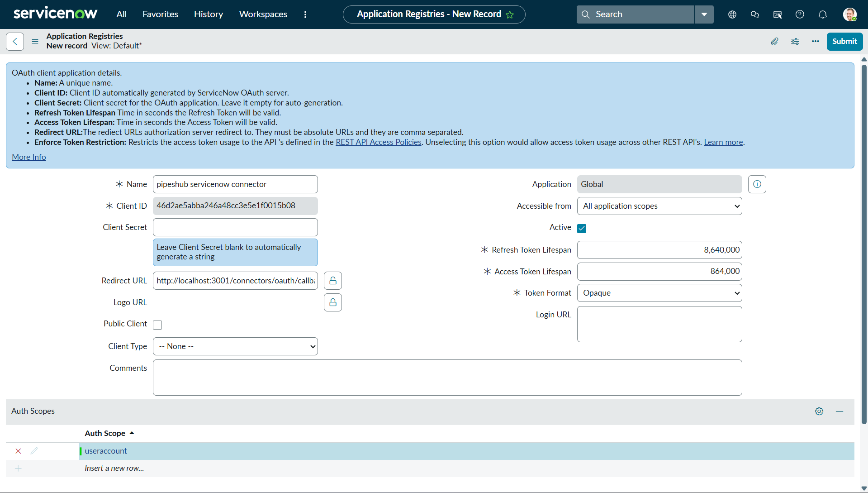
Task: Open the REST API Access Policies link
Action: click(379, 142)
